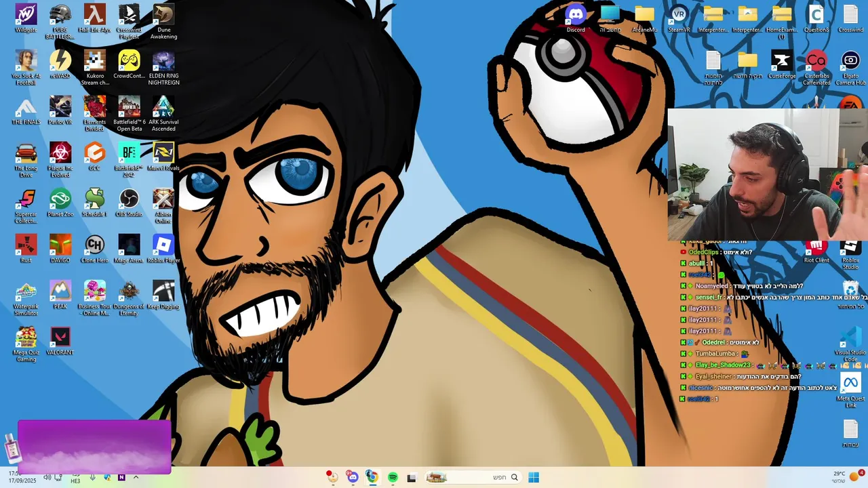
Task: Select the Half-Life Alyx shortcut
Action: pos(94,18)
